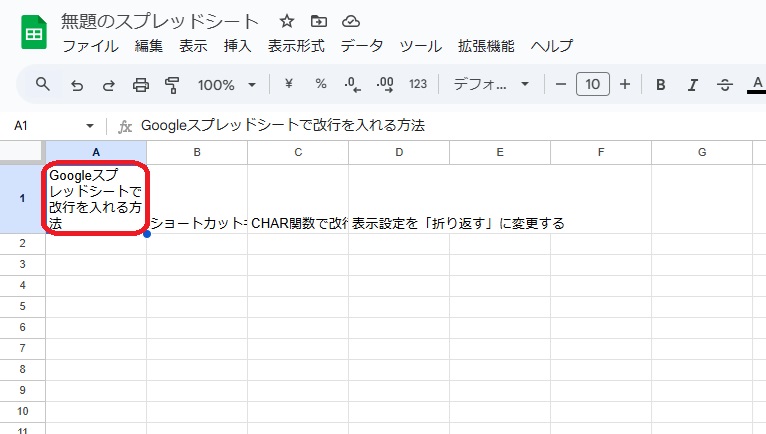Select column C header
The height and width of the screenshot is (434, 766).
pyautogui.click(x=298, y=152)
